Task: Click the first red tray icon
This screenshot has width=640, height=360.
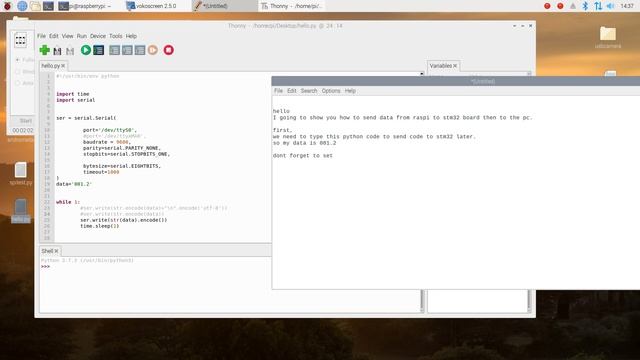Action: point(547,6)
